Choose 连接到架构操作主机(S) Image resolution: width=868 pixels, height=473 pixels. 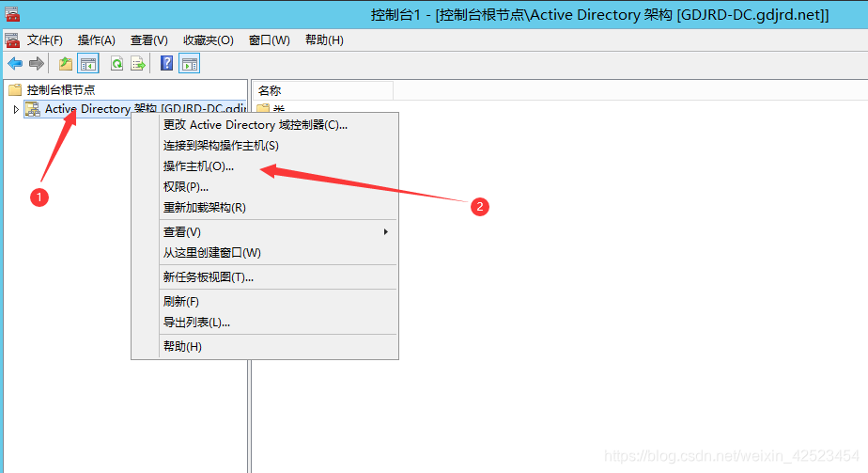pos(265,146)
